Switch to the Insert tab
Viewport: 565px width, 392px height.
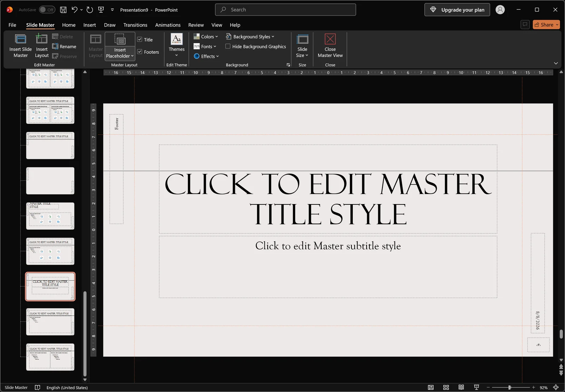90,25
